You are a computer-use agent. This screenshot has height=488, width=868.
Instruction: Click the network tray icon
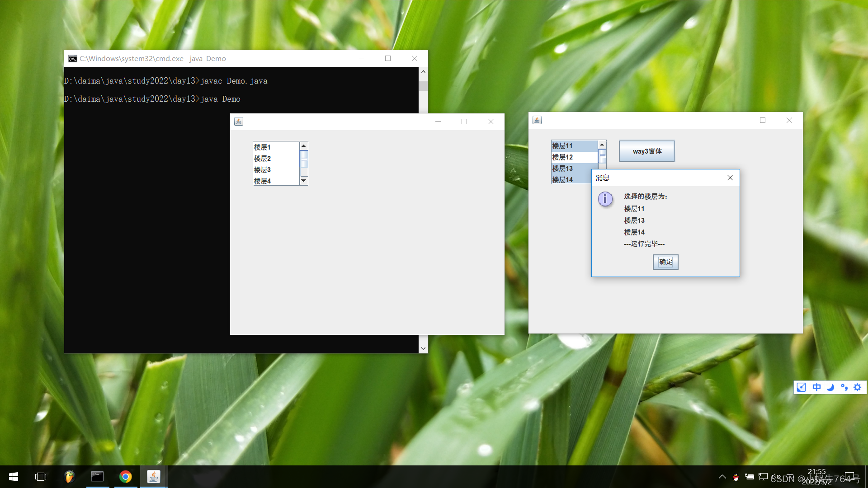point(763,477)
